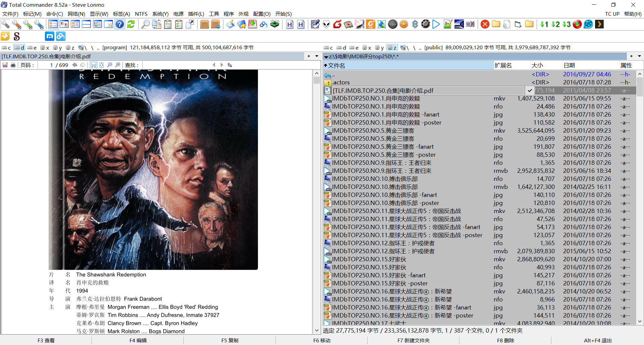The width and height of the screenshot is (644, 345).
Task: Click the F6 移动 button
Action: [322, 340]
